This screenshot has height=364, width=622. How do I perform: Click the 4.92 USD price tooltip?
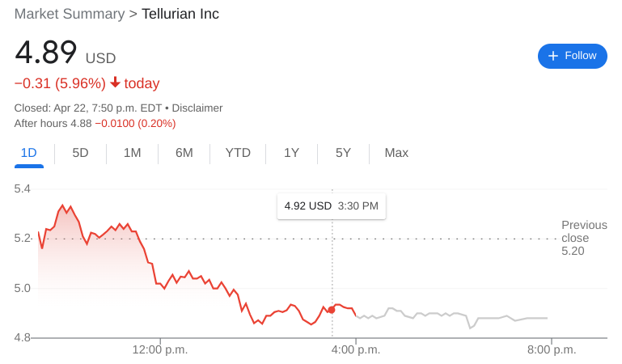331,206
